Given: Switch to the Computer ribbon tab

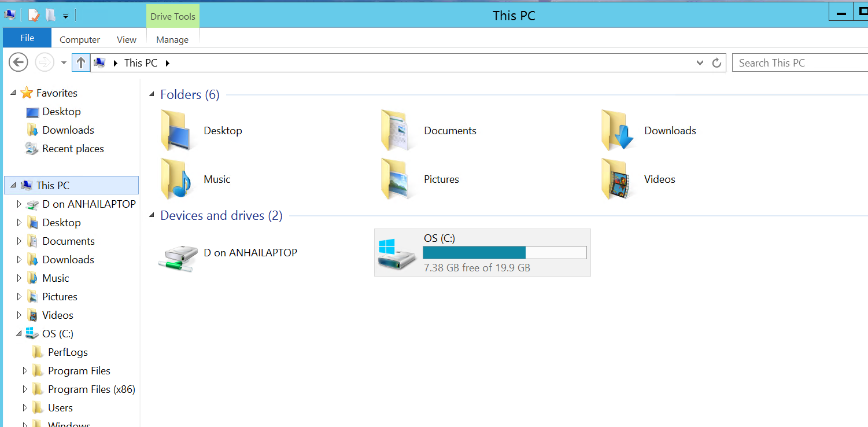Looking at the screenshot, I should tap(80, 39).
